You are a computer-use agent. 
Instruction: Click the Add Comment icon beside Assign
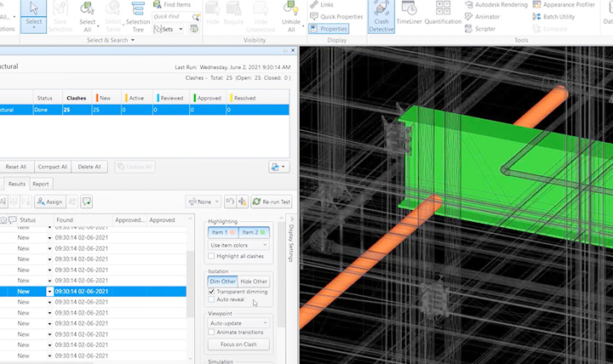click(86, 202)
